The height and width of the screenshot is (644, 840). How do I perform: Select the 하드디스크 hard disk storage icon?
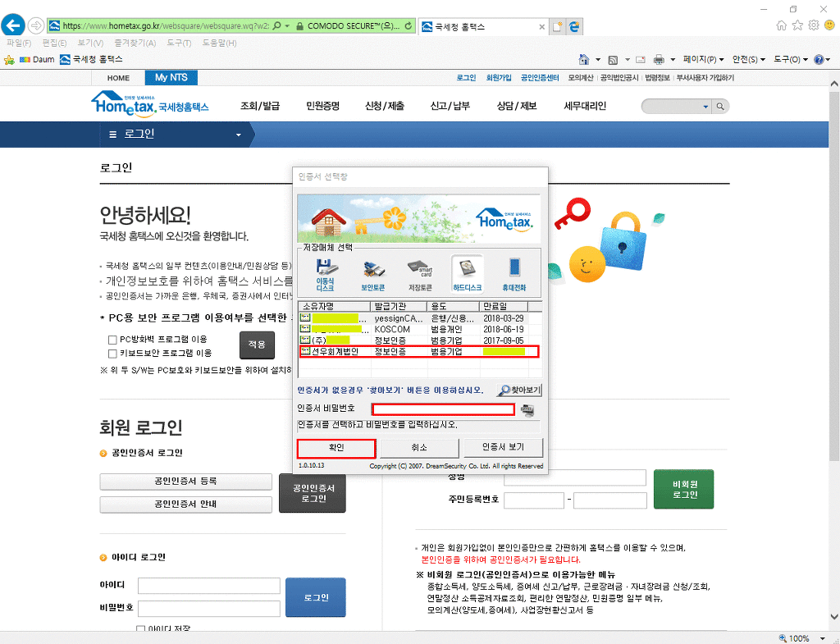pos(467,274)
